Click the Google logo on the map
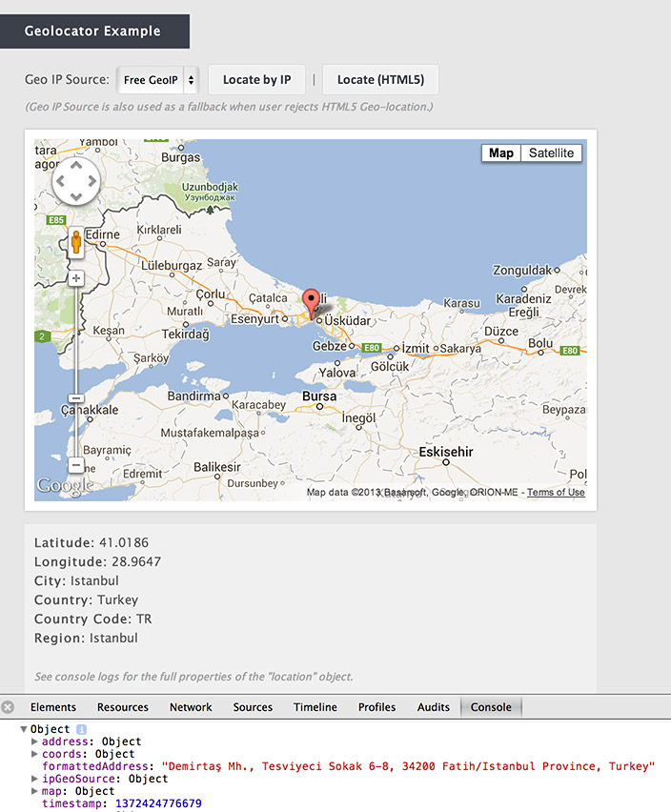 pyautogui.click(x=65, y=486)
